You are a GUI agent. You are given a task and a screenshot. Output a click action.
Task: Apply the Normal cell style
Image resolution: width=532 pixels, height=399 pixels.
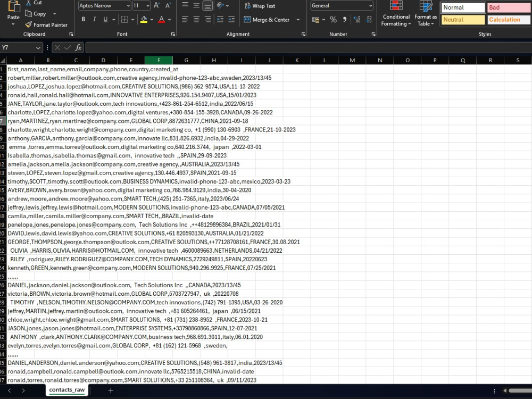(463, 7)
